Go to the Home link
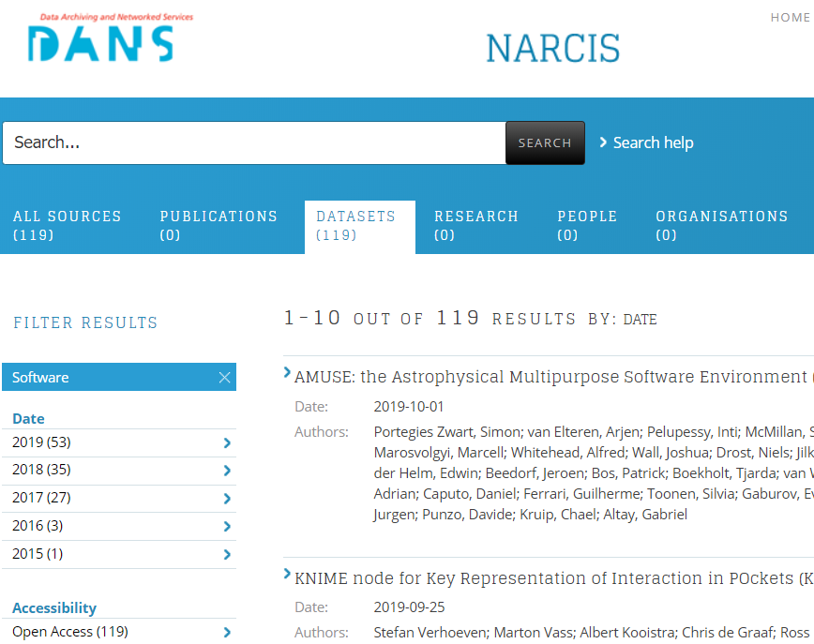Viewport: 814px width, 644px height. point(791,18)
